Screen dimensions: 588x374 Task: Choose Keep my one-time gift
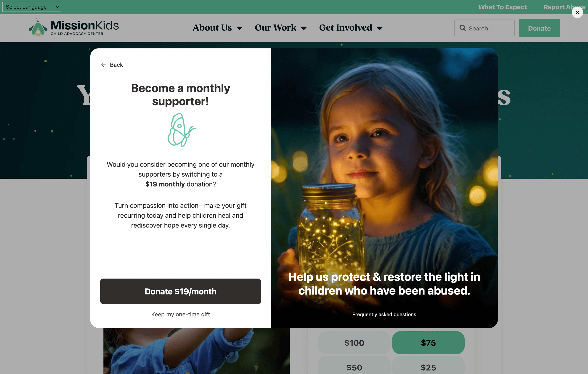tap(180, 314)
